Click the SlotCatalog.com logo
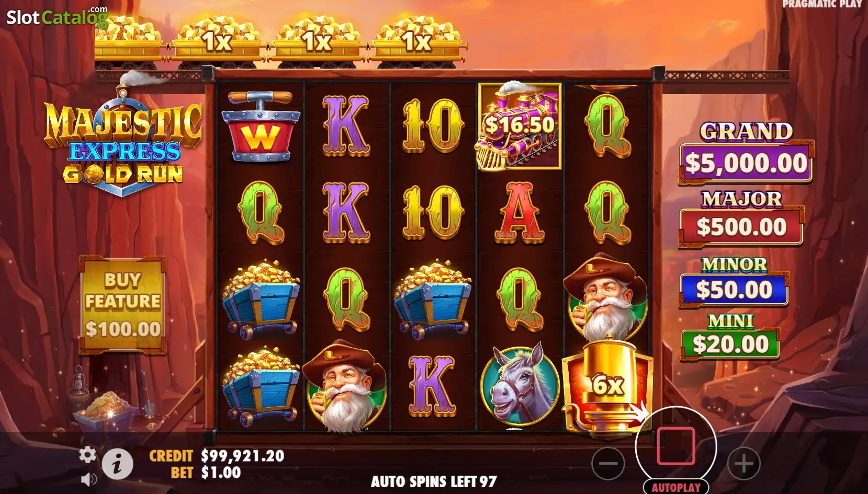Image resolution: width=868 pixels, height=494 pixels. click(x=57, y=17)
